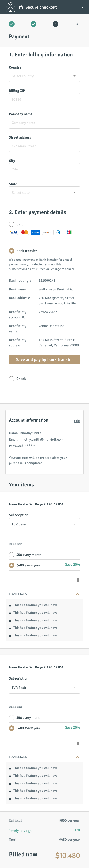This screenshot has height=868, width=89.
Task: Select $50 every month for first item
Action: tap(12, 555)
